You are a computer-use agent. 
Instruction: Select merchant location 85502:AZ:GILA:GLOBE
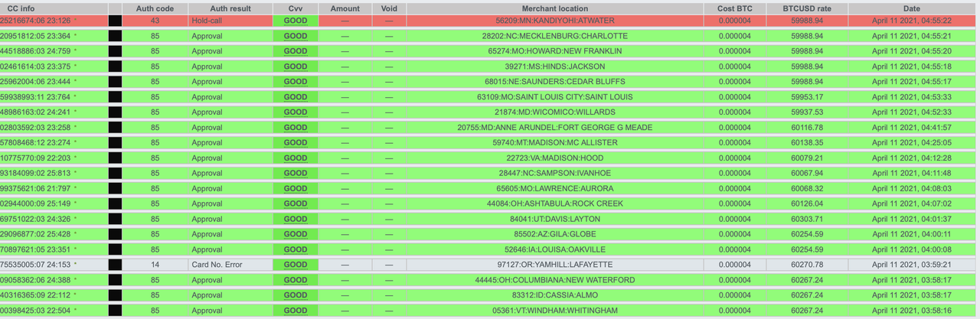tap(555, 234)
